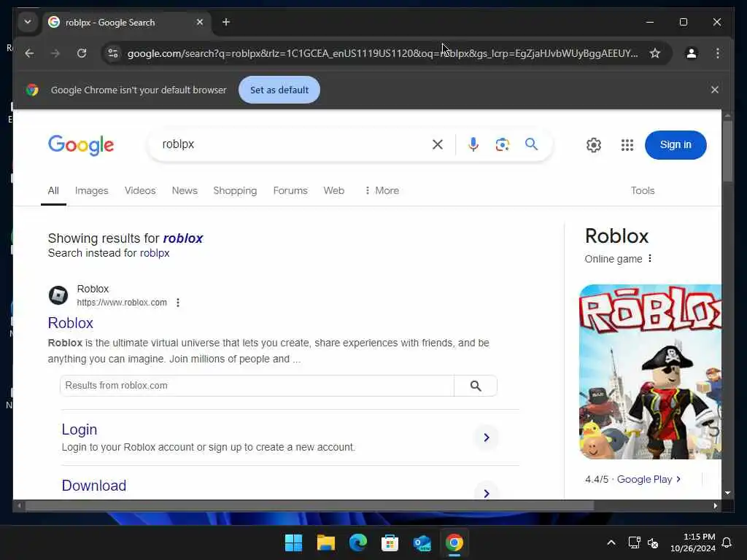Click the vertical scrollbar thumb

pyautogui.click(x=727, y=151)
